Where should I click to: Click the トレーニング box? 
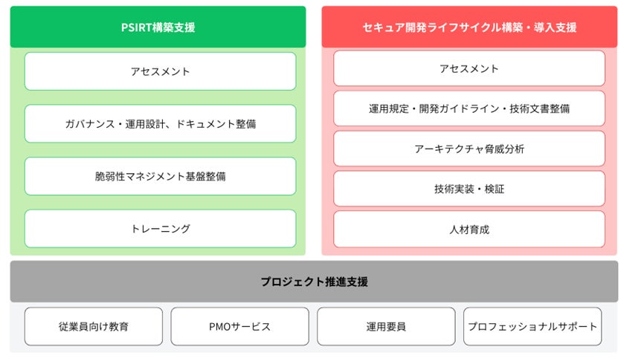(x=160, y=229)
